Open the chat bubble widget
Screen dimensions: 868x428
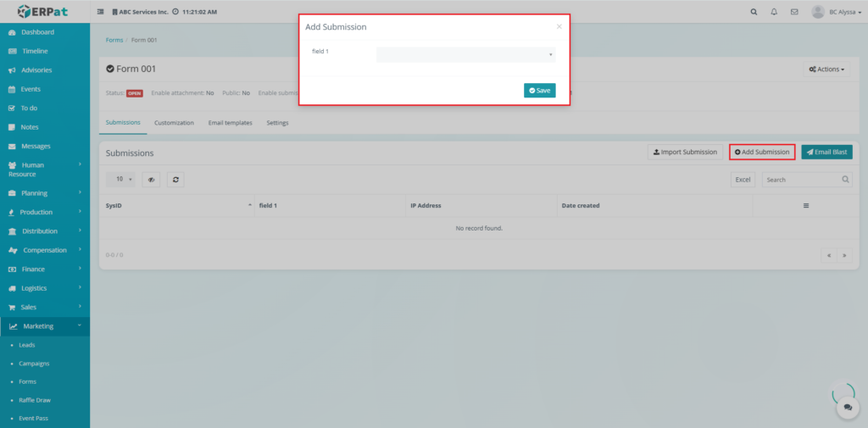coord(848,408)
